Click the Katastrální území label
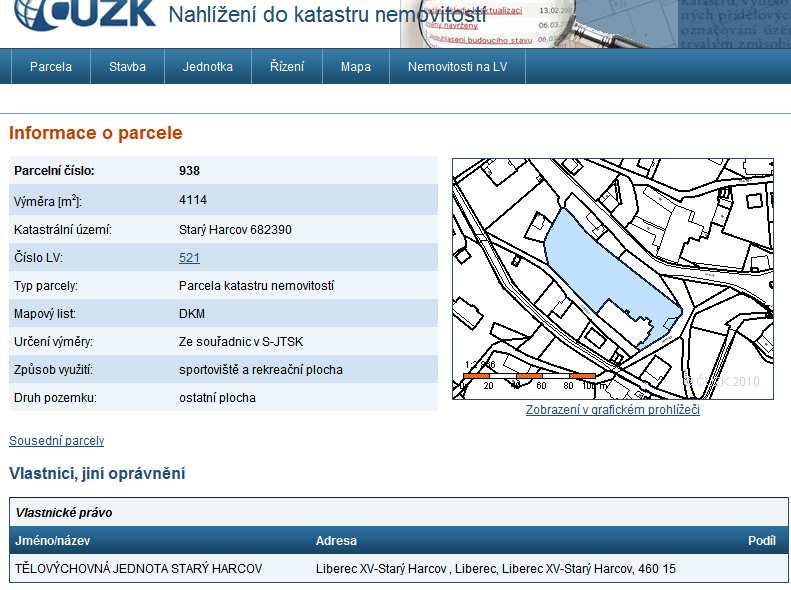The width and height of the screenshot is (791, 590). 63,230
